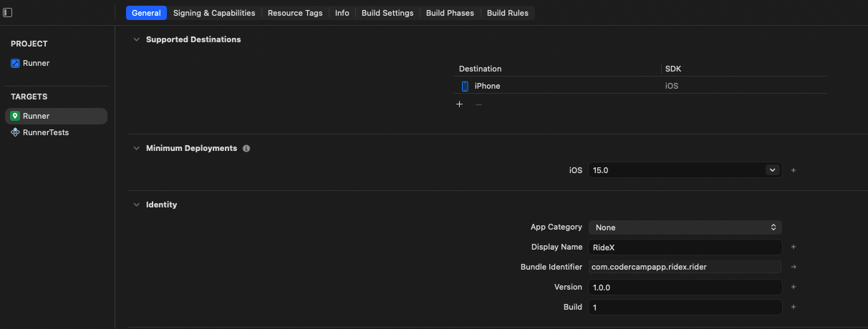The image size is (868, 329).
Task: Select the General tab
Action: point(146,13)
